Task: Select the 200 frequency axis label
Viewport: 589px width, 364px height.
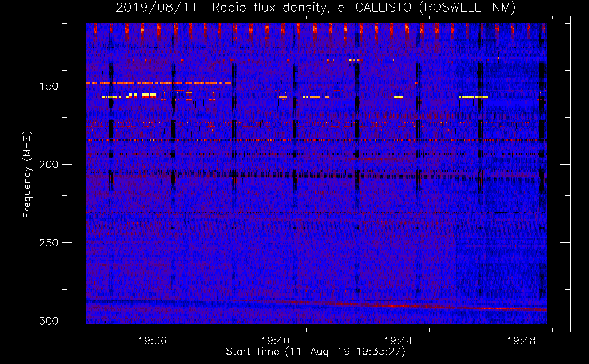Action: [49, 165]
